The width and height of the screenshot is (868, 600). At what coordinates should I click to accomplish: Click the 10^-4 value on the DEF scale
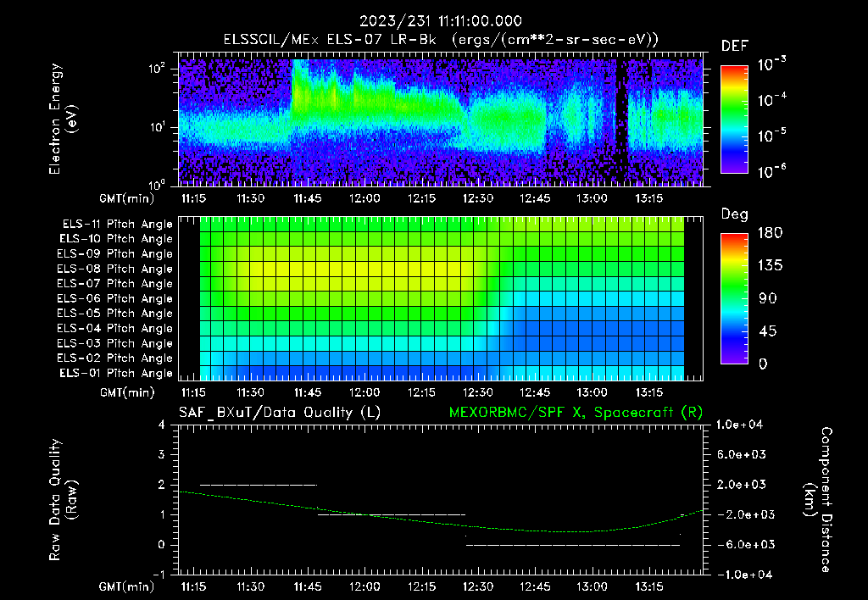771,100
